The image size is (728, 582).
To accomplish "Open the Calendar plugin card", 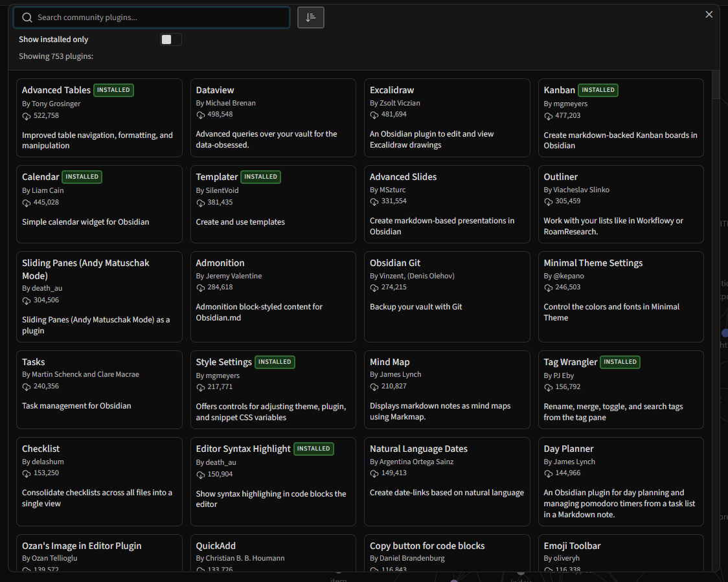I will click(99, 204).
